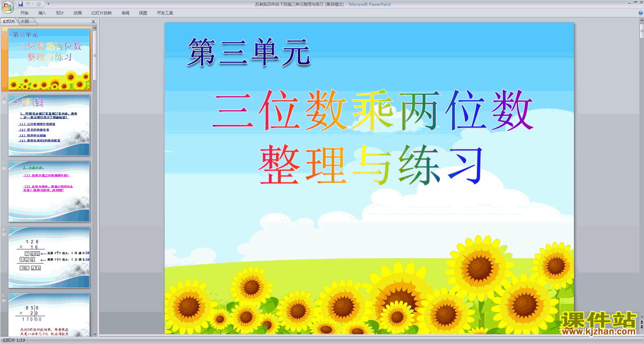Expand the Customize Quick Access Toolbar dropdown

(x=48, y=4)
